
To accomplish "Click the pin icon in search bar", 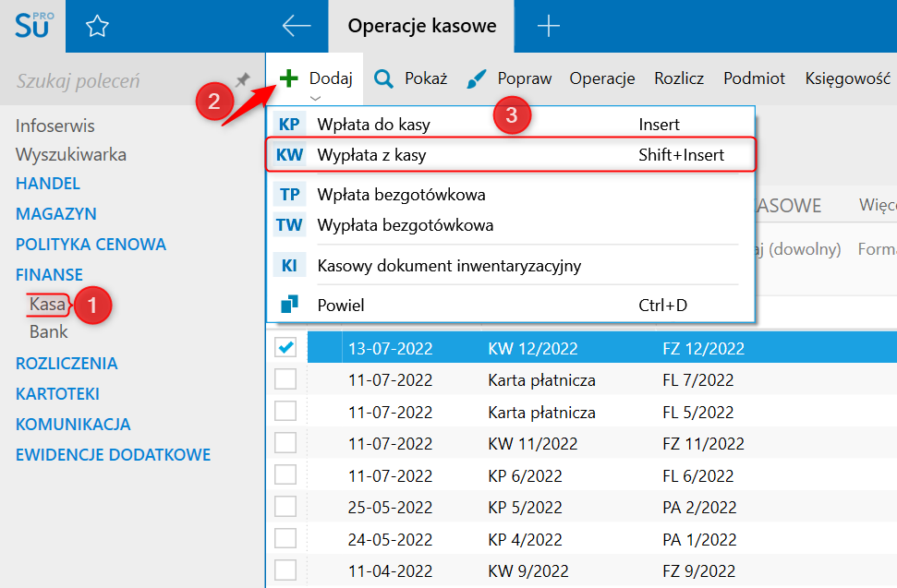I will click(243, 80).
